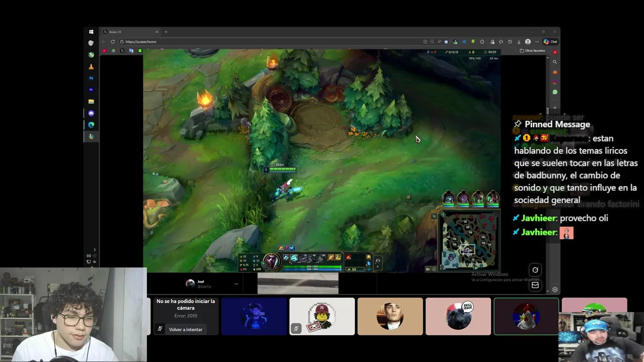
Task: Select the Lego cap avatar participant tile
Action: point(322,316)
